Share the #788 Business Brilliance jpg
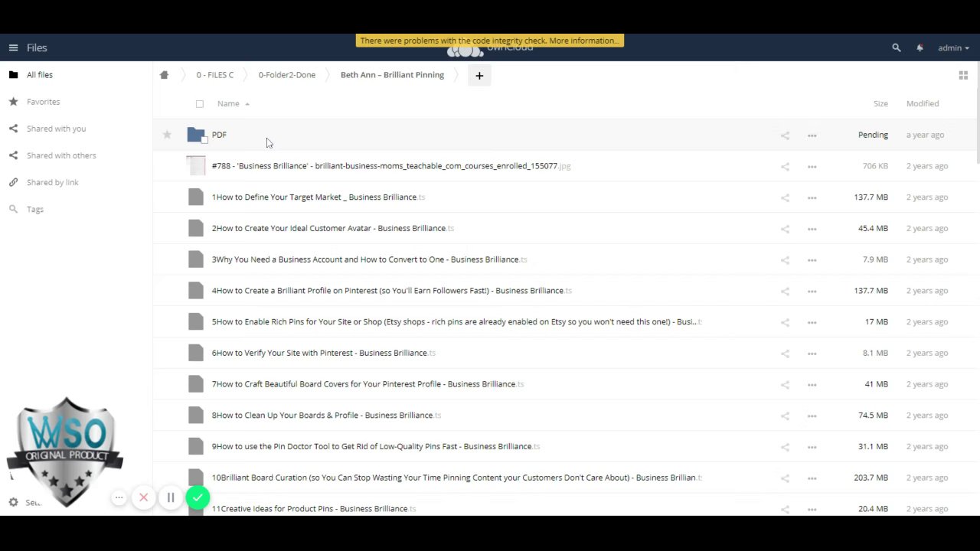980x551 pixels. coord(785,166)
